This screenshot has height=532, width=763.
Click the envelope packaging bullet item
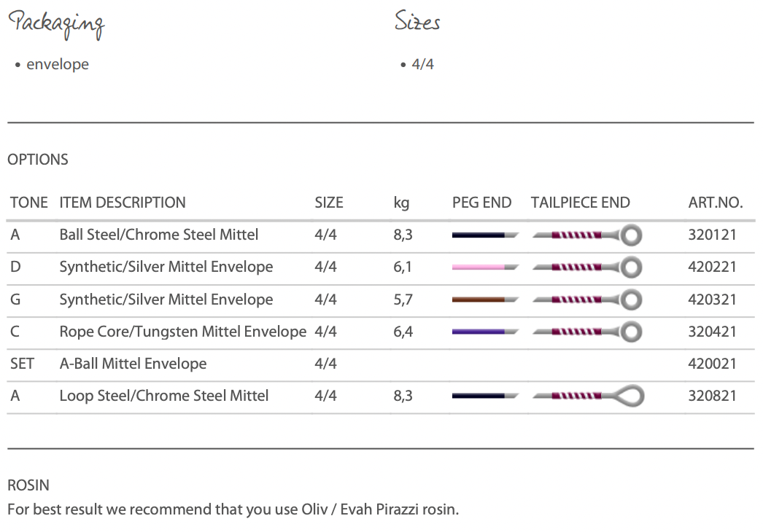58,64
